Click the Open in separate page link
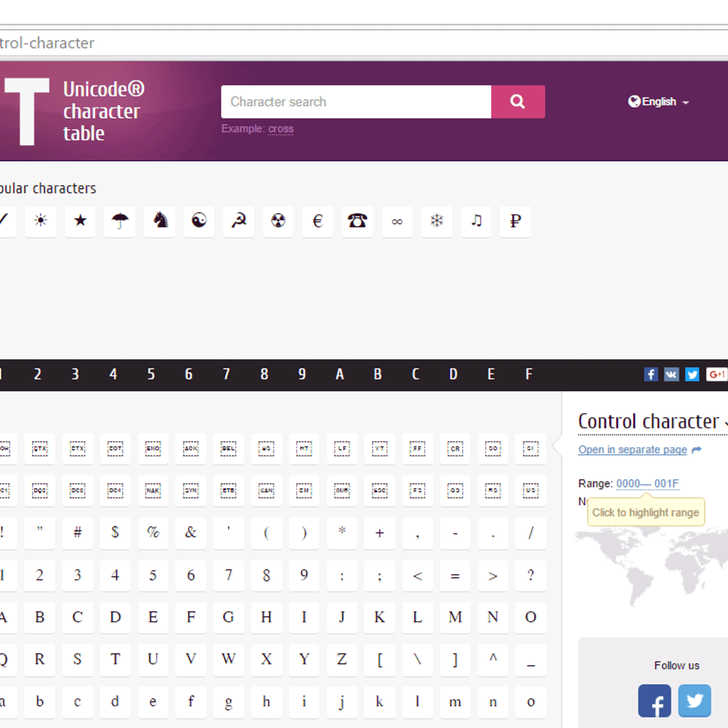 click(x=632, y=450)
